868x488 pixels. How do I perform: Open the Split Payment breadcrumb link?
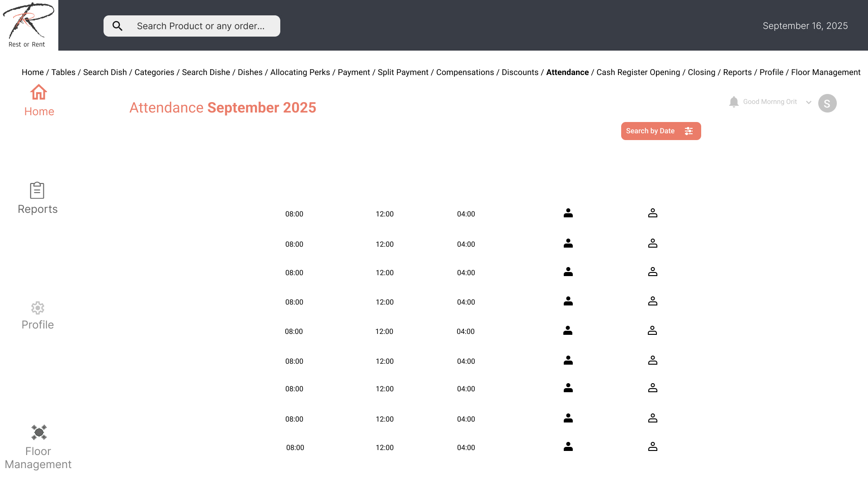pyautogui.click(x=403, y=72)
